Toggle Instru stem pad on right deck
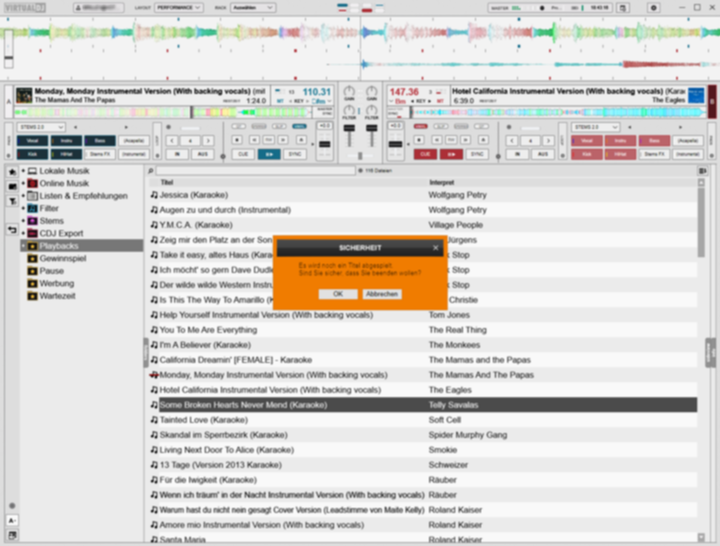 (620, 141)
